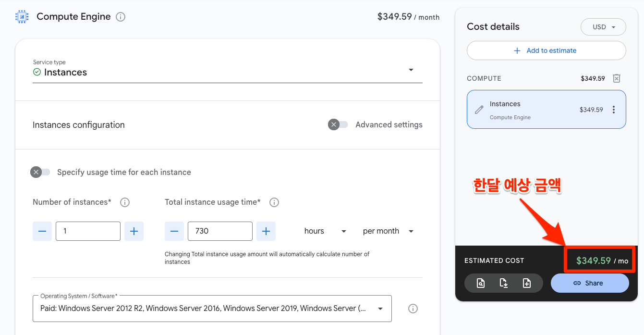644x335 pixels.
Task: Click ESTIMATED COST label
Action: [x=494, y=261]
